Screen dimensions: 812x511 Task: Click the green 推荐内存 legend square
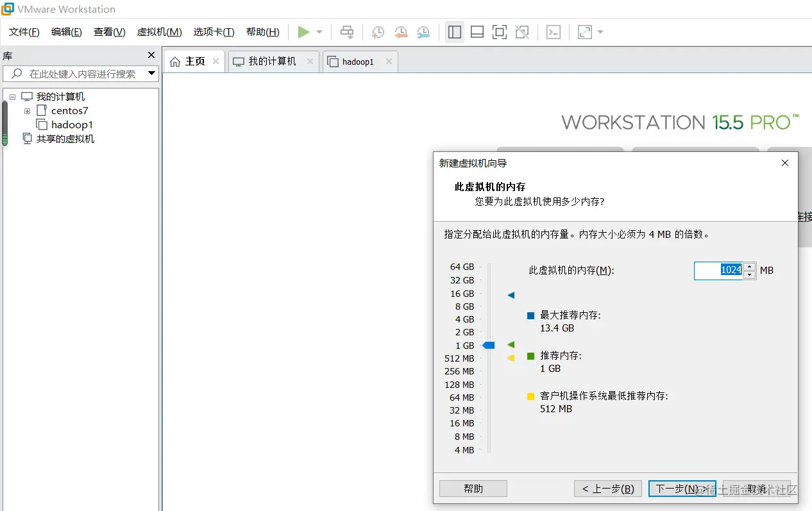tap(531, 356)
